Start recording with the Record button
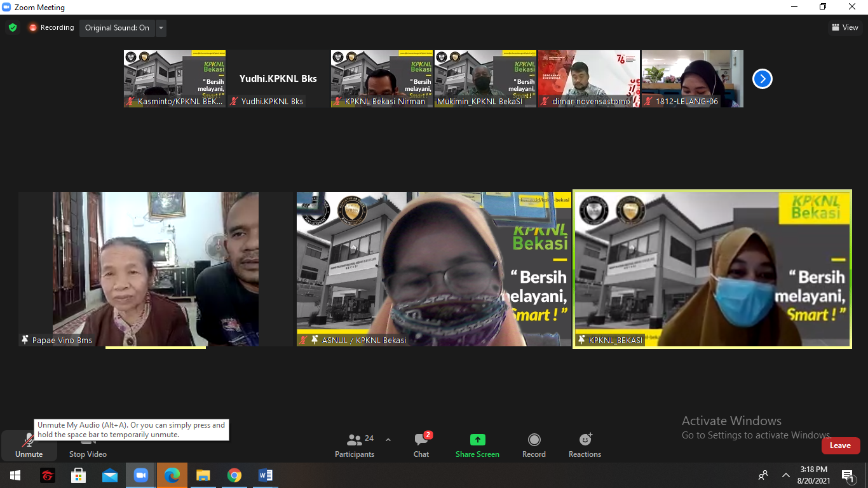 tap(534, 445)
